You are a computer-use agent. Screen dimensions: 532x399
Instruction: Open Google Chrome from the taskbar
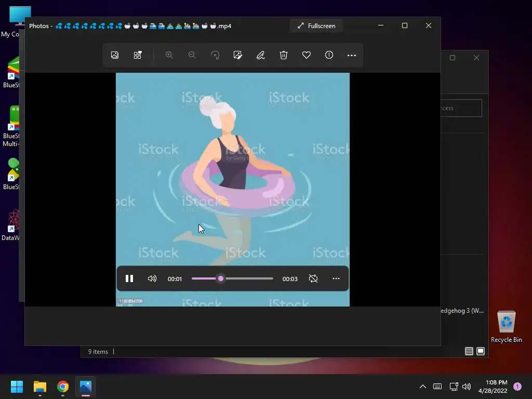click(x=63, y=387)
